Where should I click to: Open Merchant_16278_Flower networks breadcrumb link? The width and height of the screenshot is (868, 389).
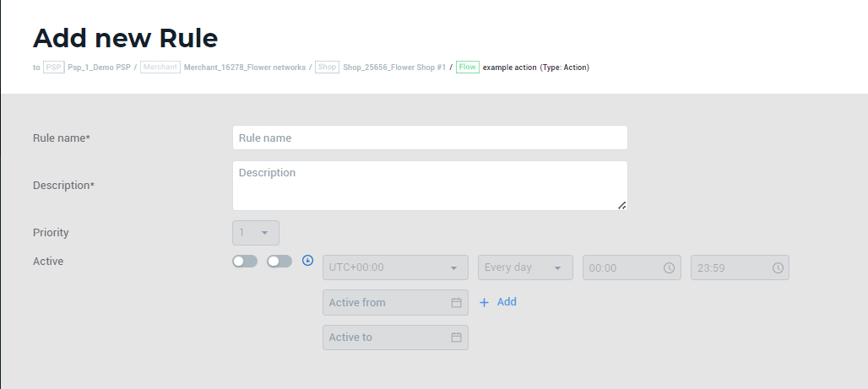click(x=245, y=68)
